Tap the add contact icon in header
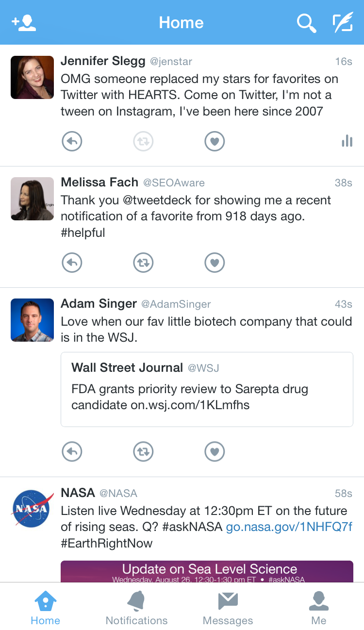Image resolution: width=364 pixels, height=630 pixels. tap(24, 23)
